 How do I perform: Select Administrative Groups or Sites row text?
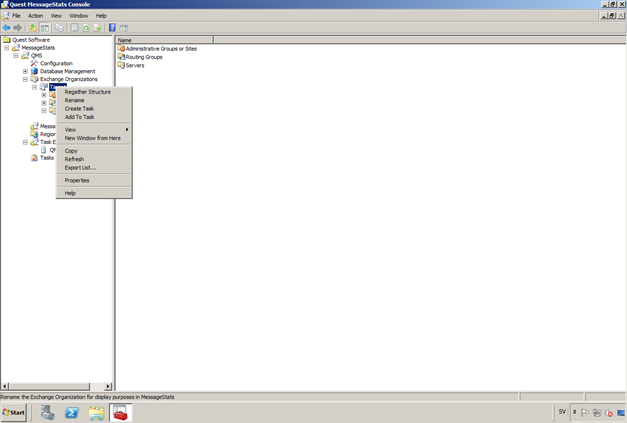(x=161, y=48)
